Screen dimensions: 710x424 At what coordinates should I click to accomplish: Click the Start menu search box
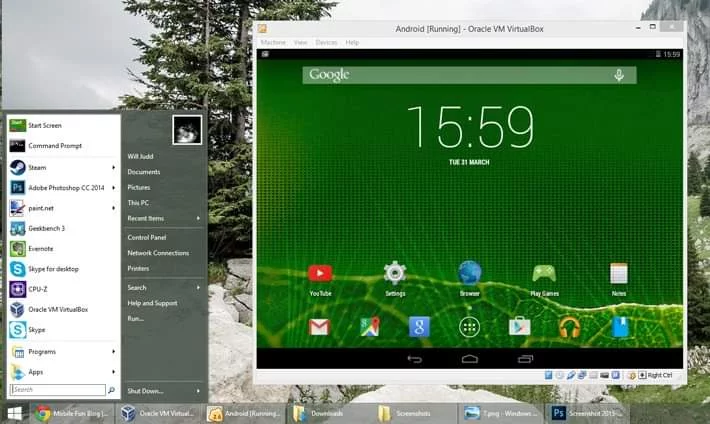57,390
